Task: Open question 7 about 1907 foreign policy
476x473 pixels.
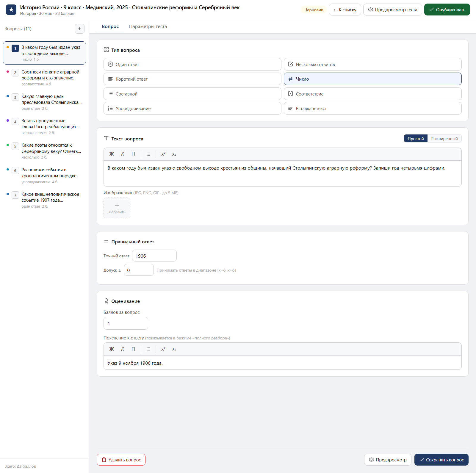Action: click(44, 200)
